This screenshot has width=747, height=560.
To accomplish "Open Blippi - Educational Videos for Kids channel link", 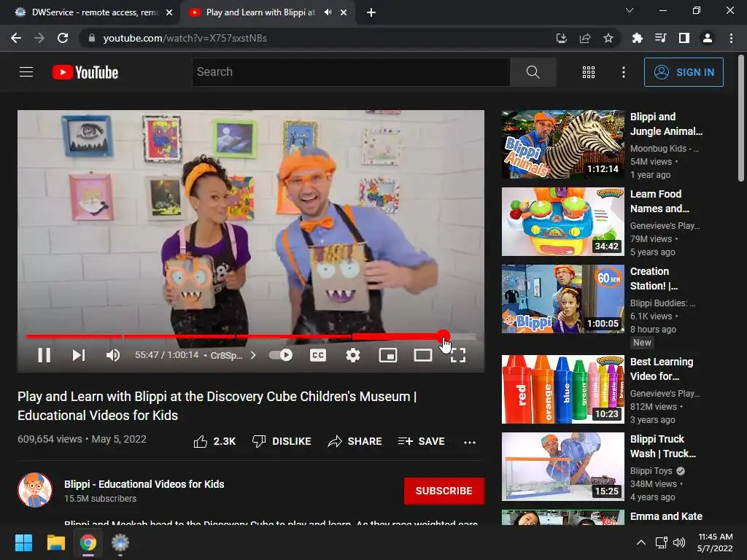I will [x=144, y=484].
